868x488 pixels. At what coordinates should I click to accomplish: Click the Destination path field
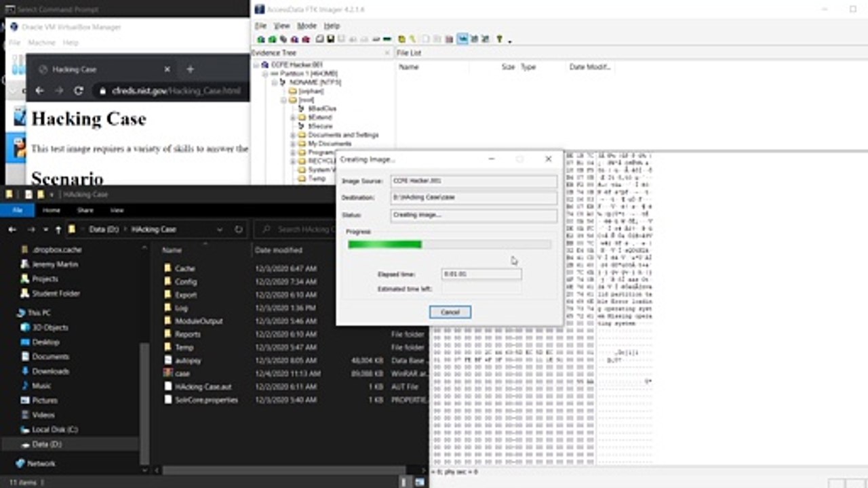[x=474, y=198]
